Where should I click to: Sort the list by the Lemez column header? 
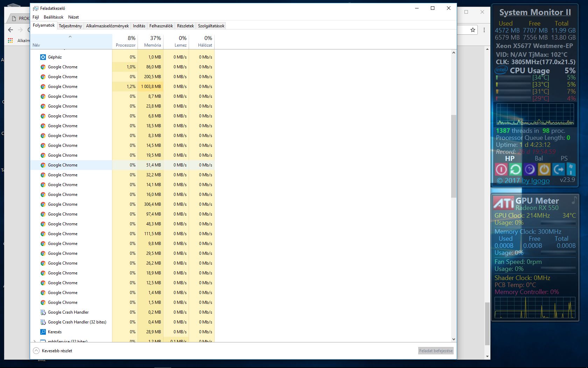[176, 41]
